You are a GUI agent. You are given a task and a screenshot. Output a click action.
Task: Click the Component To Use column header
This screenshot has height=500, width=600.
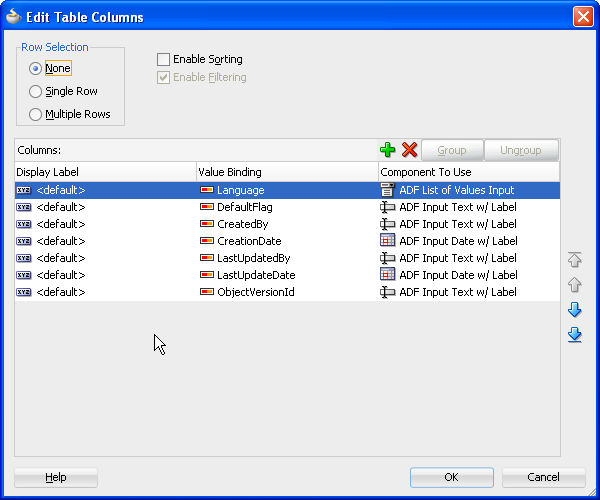469,172
